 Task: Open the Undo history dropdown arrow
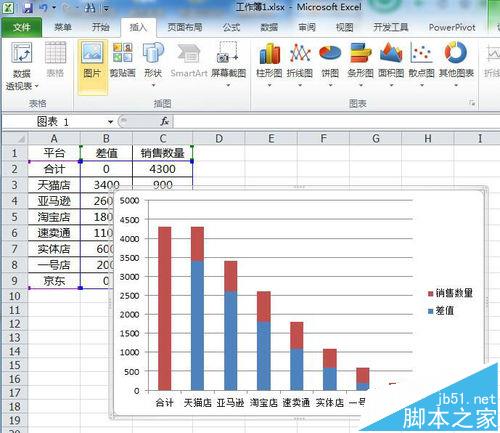coord(54,7)
